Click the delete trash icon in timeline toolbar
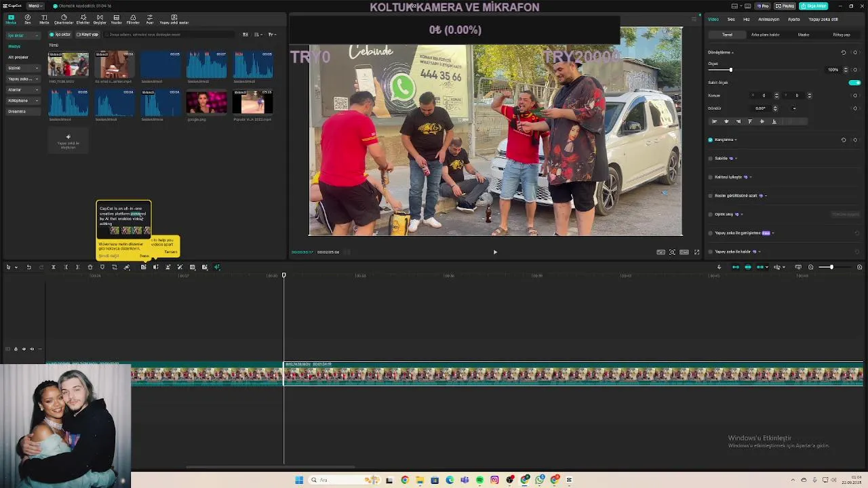This screenshot has height=488, width=868. (x=90, y=267)
